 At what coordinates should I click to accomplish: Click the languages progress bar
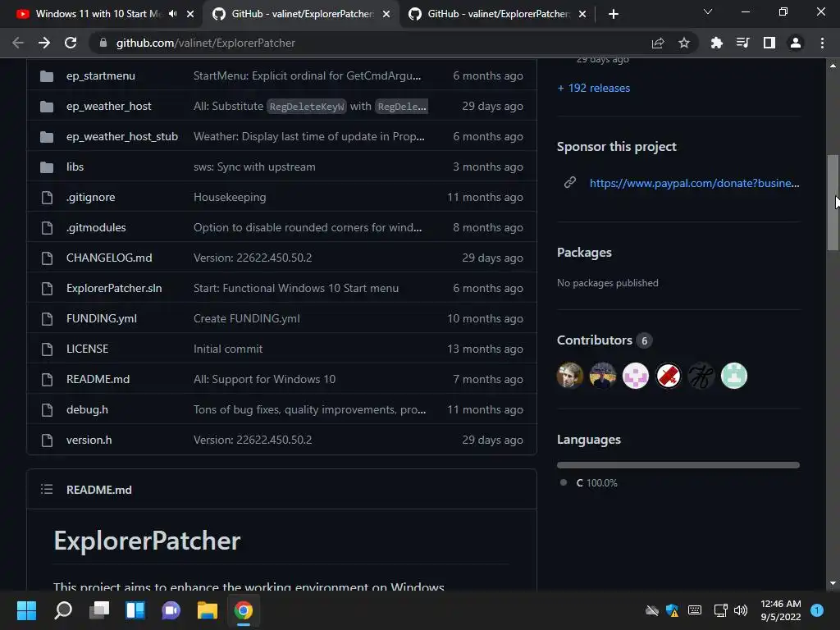[x=678, y=465]
